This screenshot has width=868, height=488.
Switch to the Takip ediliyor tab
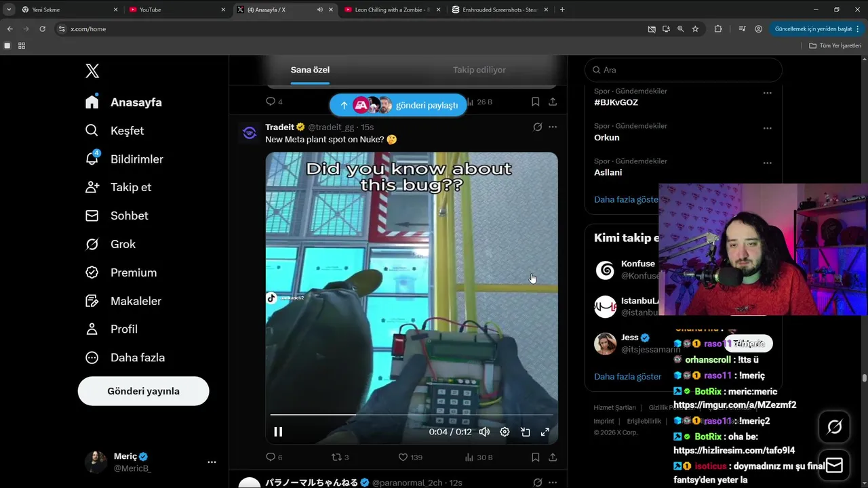479,70
